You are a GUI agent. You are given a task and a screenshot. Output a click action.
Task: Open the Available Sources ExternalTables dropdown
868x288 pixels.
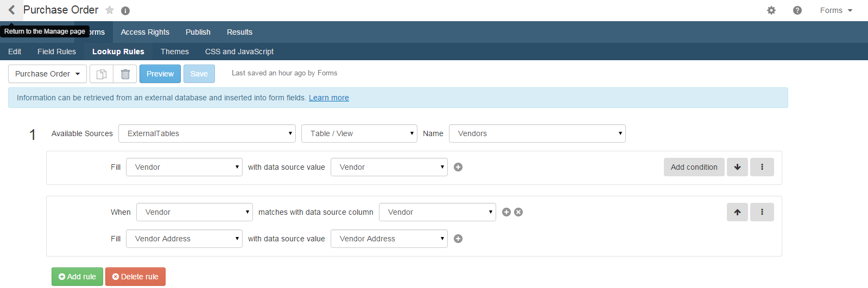pos(207,133)
